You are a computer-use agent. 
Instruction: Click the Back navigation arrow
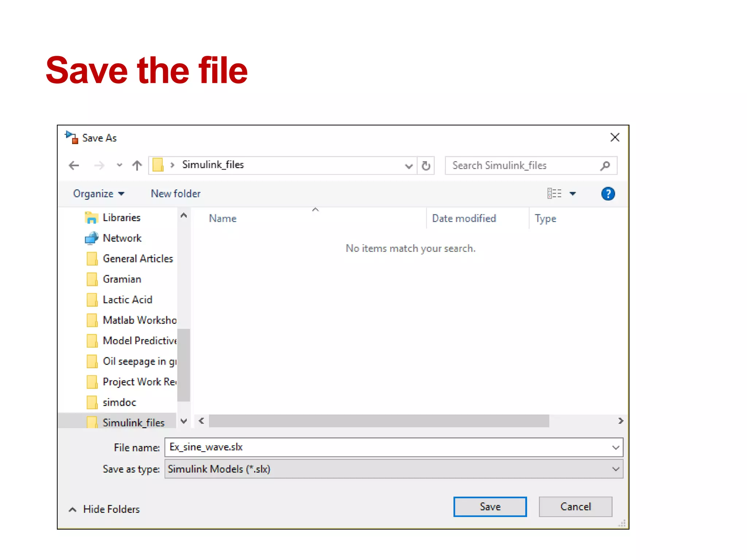pyautogui.click(x=74, y=166)
